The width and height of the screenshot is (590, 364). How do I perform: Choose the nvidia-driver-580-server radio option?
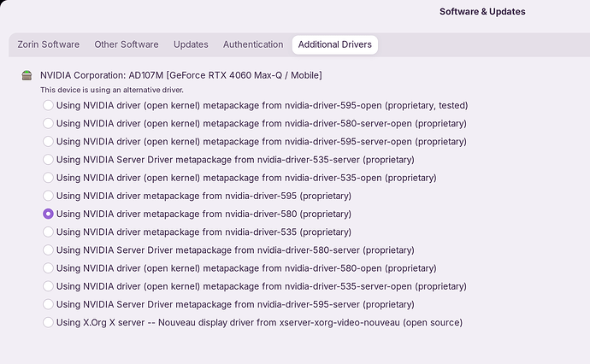[x=48, y=250]
